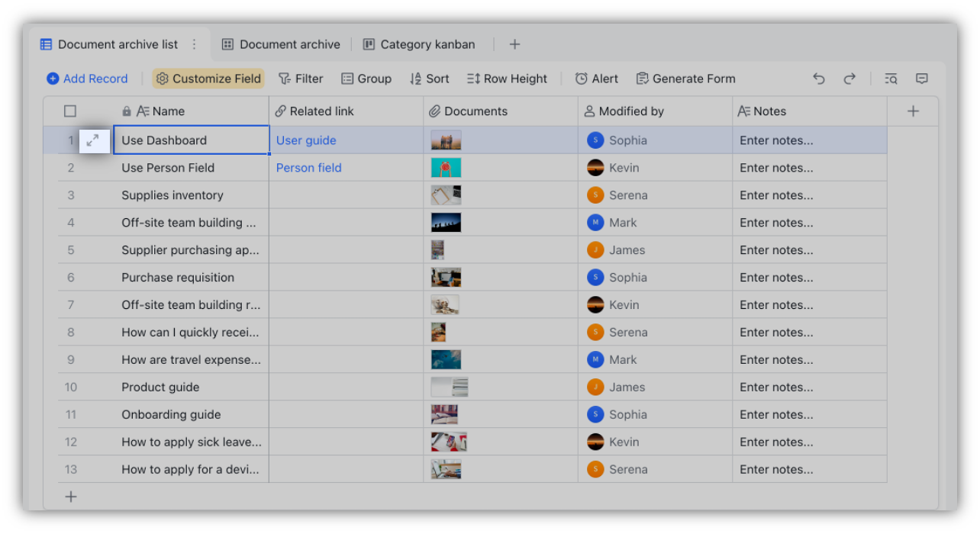The image size is (980, 534).
Task: Open the document thumbnail in the Supplies inventory row
Action: click(x=446, y=195)
